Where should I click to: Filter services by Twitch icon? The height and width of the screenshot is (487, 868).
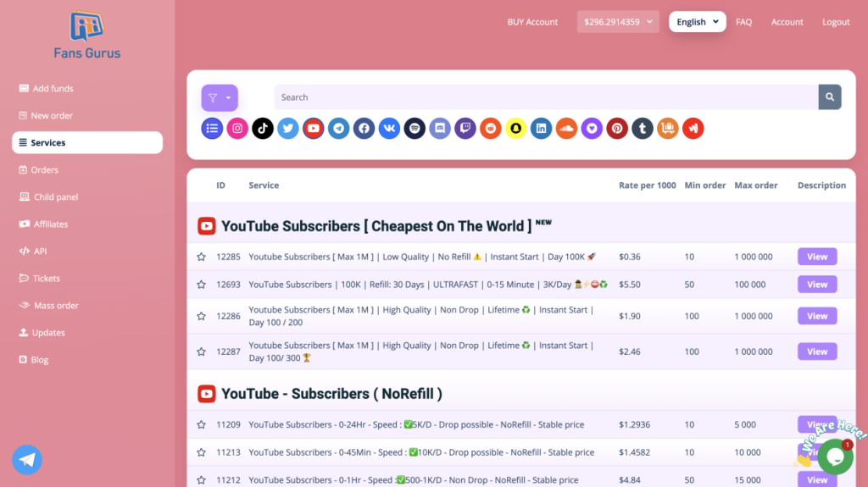(465, 129)
